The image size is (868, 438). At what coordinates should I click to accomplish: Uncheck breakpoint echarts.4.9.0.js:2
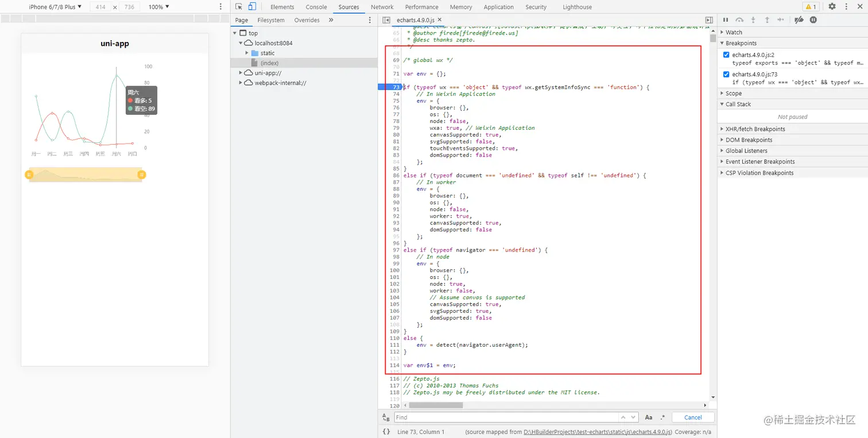726,55
